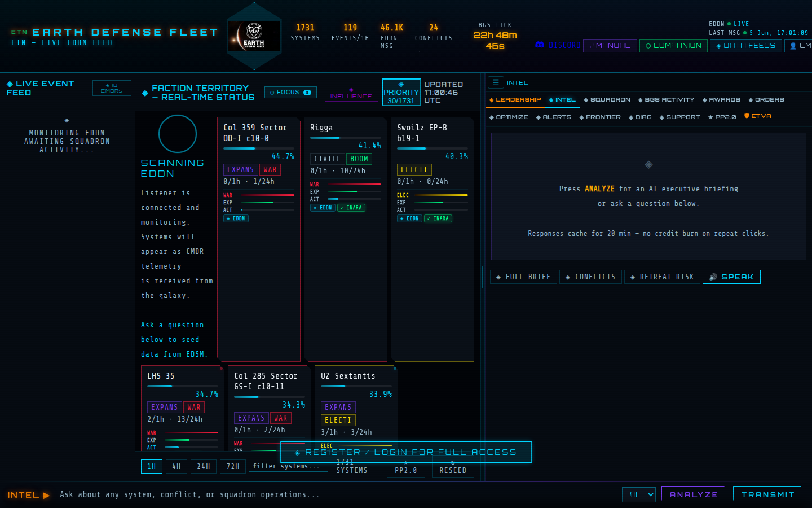The image size is (812, 508).
Task: Click the filter systems input field
Action: click(289, 466)
